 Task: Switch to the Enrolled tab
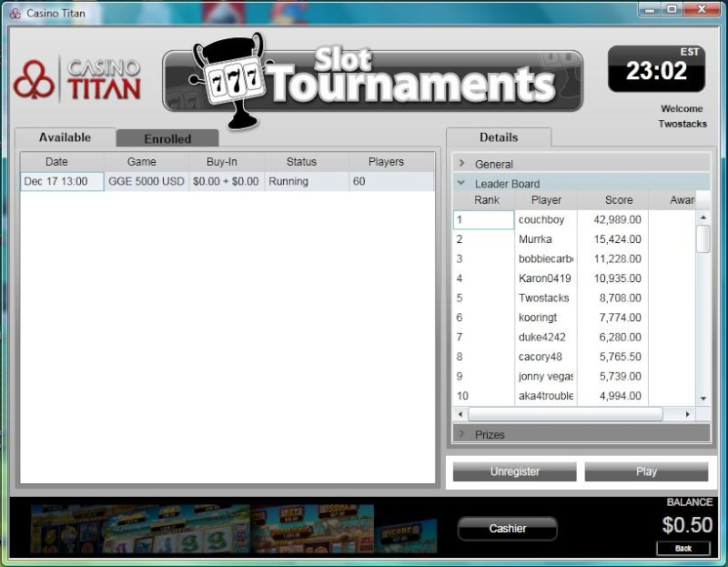[167, 139]
